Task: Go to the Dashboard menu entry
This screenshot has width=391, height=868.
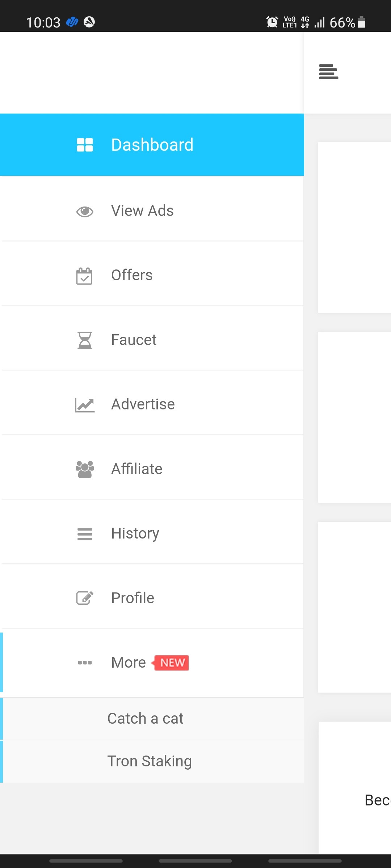Action: coord(152,145)
